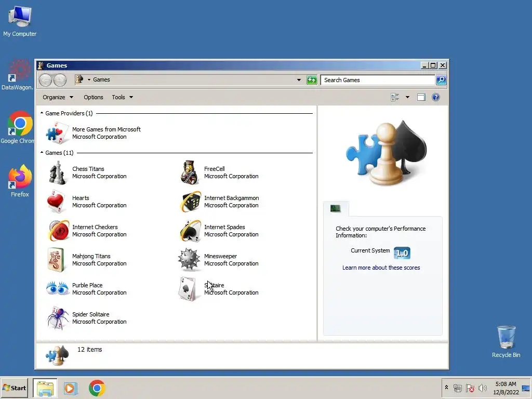Select the Purble Place eyes icon
The height and width of the screenshot is (399, 532).
(x=57, y=288)
